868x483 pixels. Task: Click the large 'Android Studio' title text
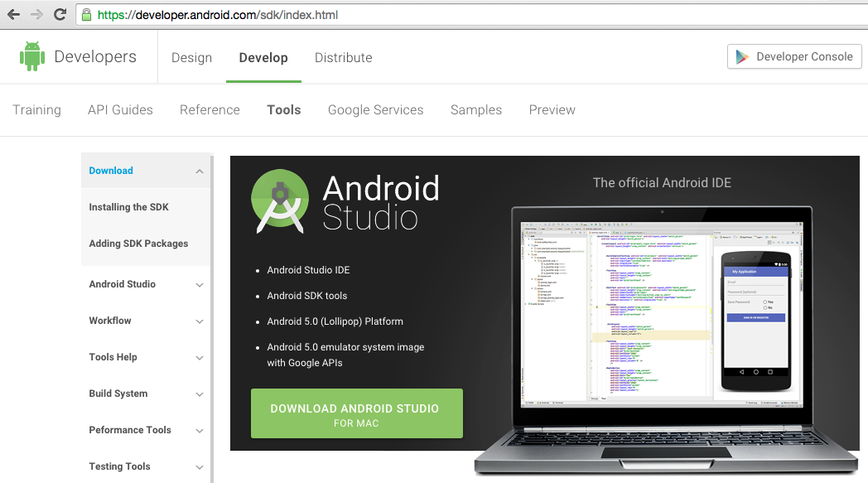coord(381,203)
